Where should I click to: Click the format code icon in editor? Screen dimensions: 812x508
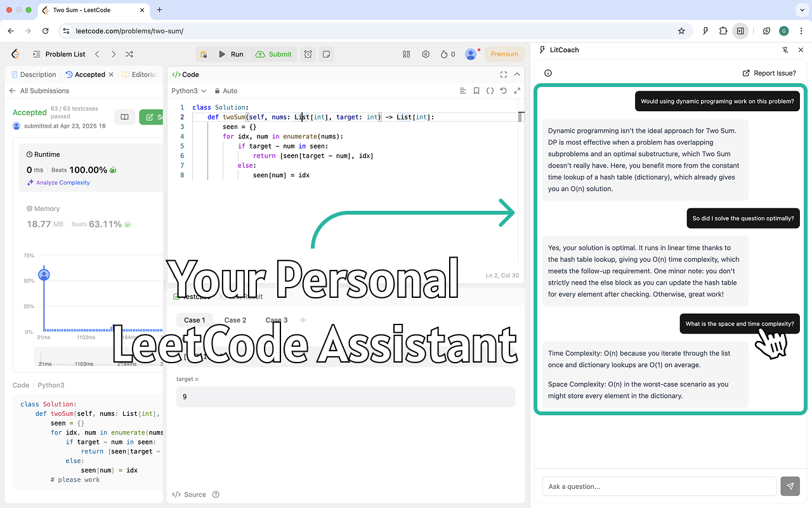click(x=463, y=91)
